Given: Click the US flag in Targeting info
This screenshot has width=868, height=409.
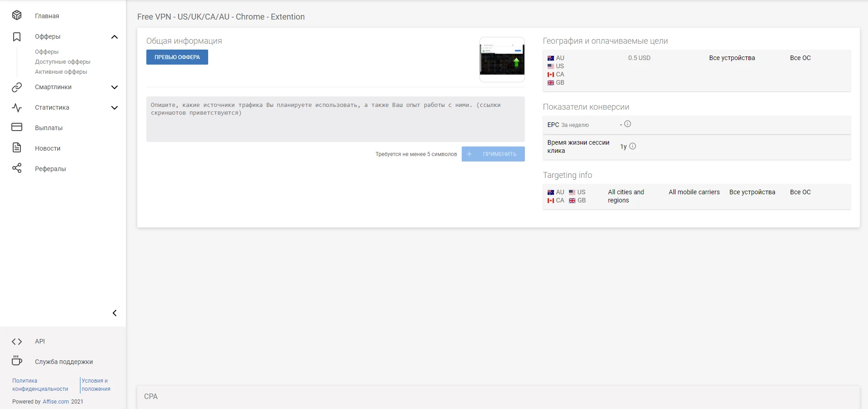Looking at the screenshot, I should [572, 192].
